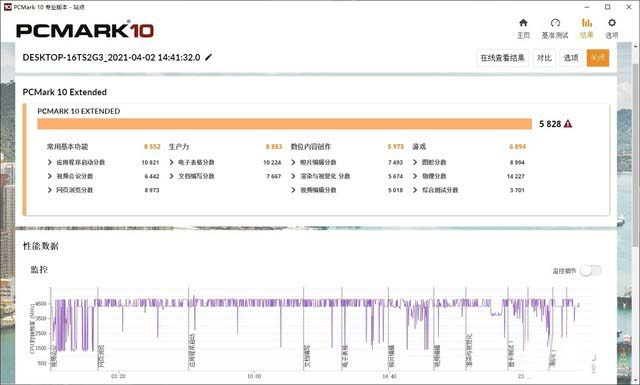Open the 选项 options gear icon
This screenshot has height=385, width=640.
611,23
